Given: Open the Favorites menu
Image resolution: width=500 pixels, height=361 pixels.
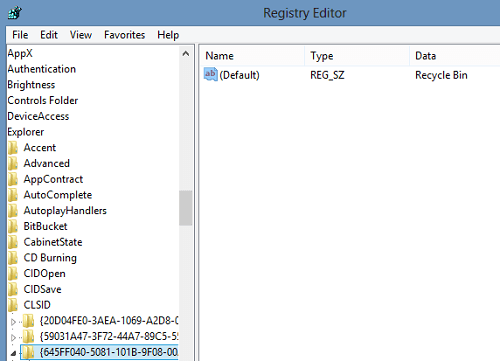Looking at the screenshot, I should click(124, 35).
